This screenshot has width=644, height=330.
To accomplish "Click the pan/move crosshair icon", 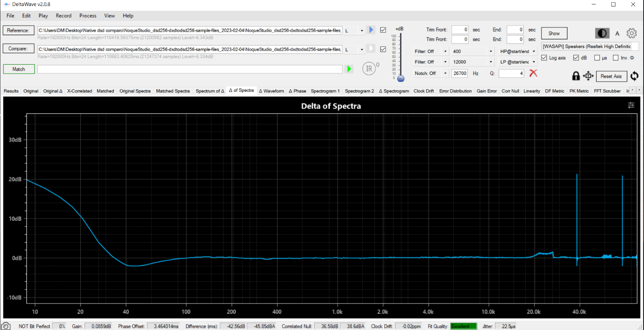I will point(588,76).
